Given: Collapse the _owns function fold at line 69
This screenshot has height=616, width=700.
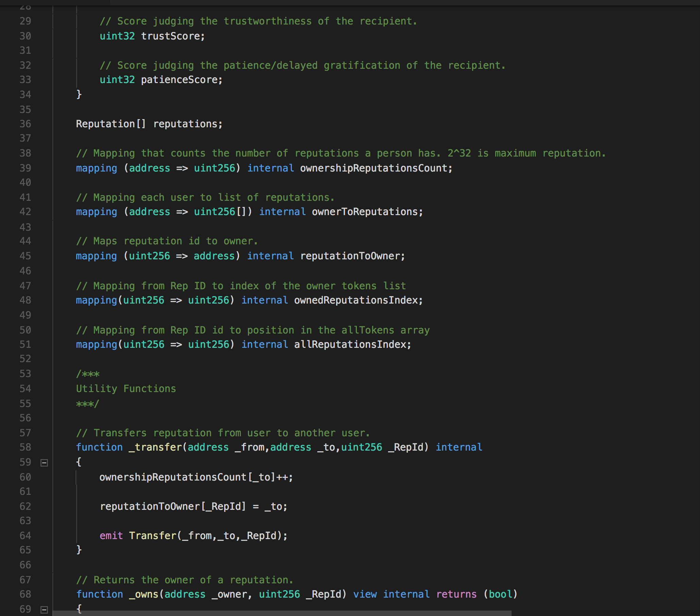Looking at the screenshot, I should [44, 610].
